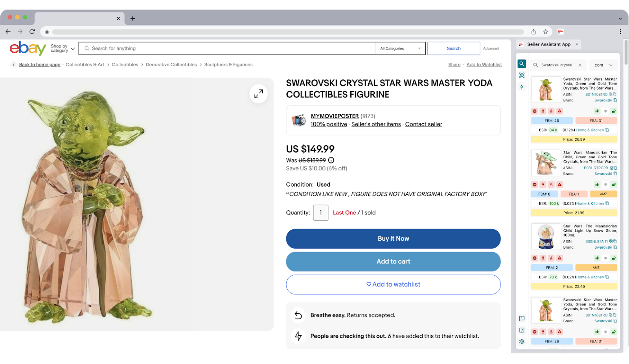Open the Shop by category menu
The width and height of the screenshot is (629, 364).
62,48
